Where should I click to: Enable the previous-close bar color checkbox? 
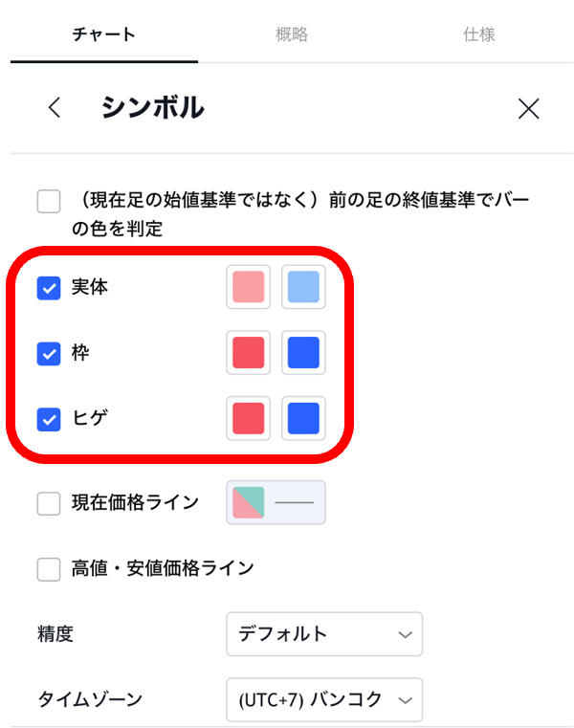[49, 202]
